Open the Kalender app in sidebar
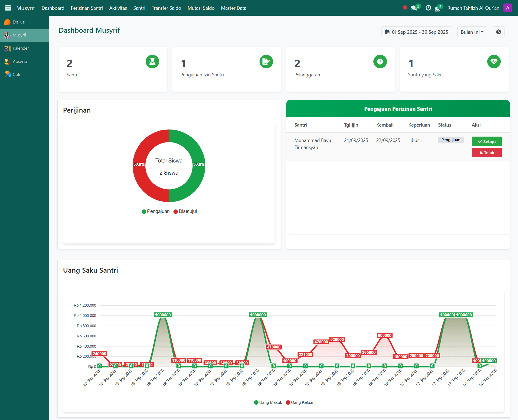The height and width of the screenshot is (420, 518). click(21, 48)
